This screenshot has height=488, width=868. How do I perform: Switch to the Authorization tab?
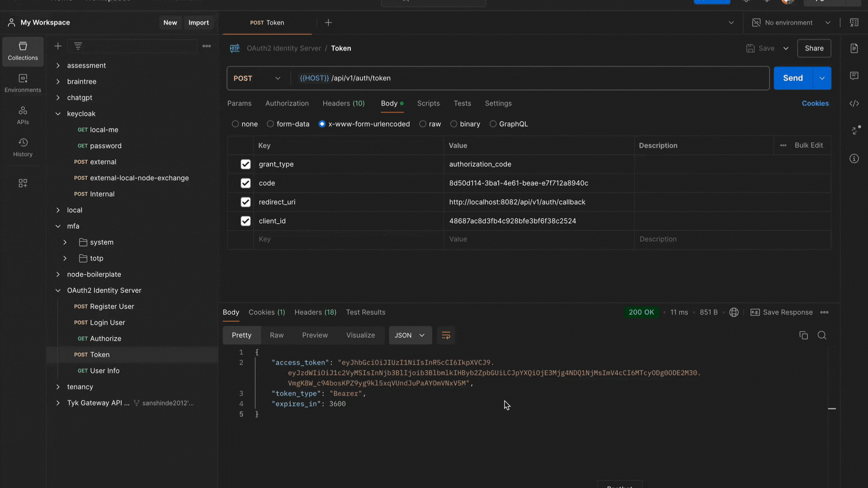tap(287, 103)
